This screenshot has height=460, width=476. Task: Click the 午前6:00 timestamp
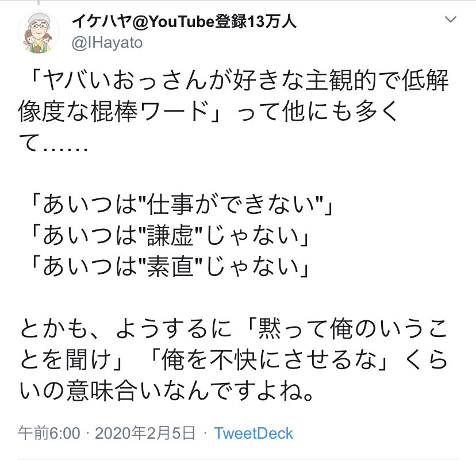[49, 433]
